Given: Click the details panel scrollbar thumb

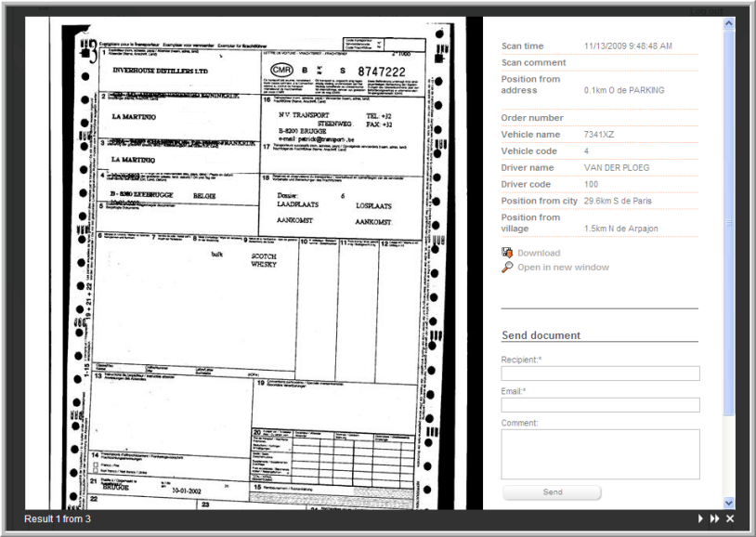Looking at the screenshot, I should [729, 223].
